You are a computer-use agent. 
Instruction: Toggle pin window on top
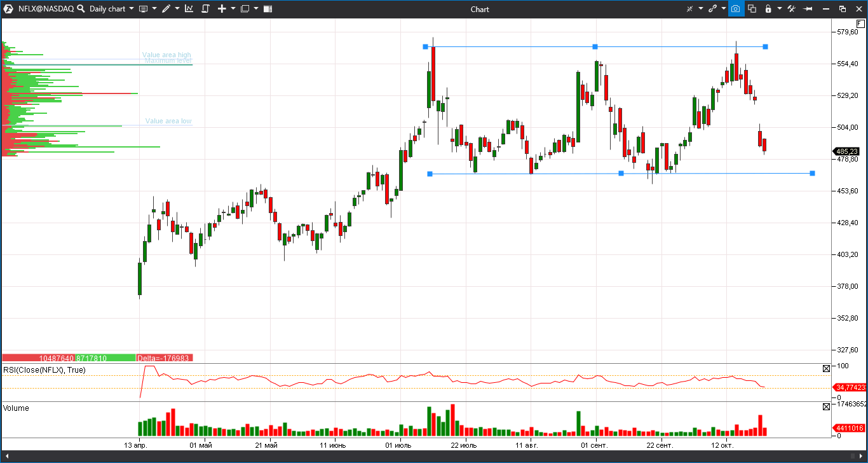(x=808, y=9)
